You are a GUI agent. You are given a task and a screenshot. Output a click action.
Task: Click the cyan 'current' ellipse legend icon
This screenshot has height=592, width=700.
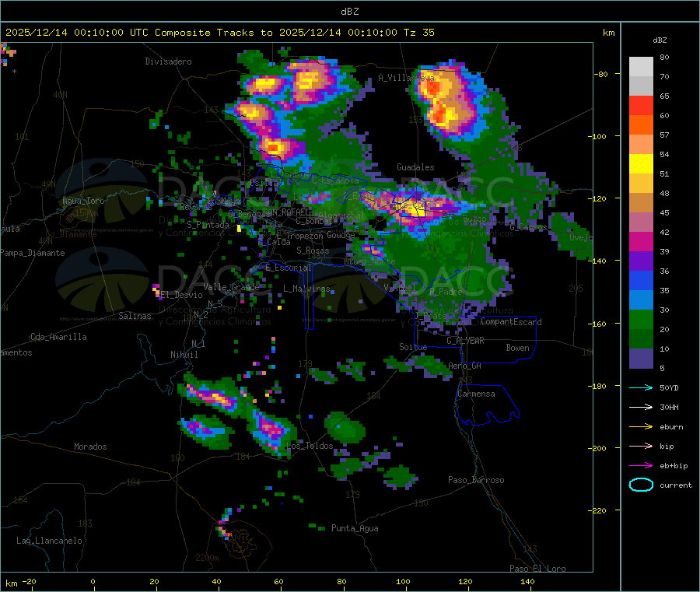[x=641, y=485]
